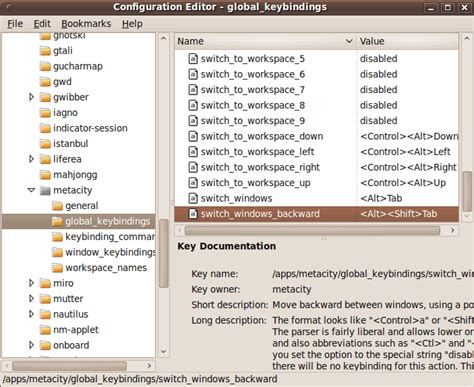474x387 pixels.
Task: Expand the gwibber folder
Action: [x=31, y=97]
